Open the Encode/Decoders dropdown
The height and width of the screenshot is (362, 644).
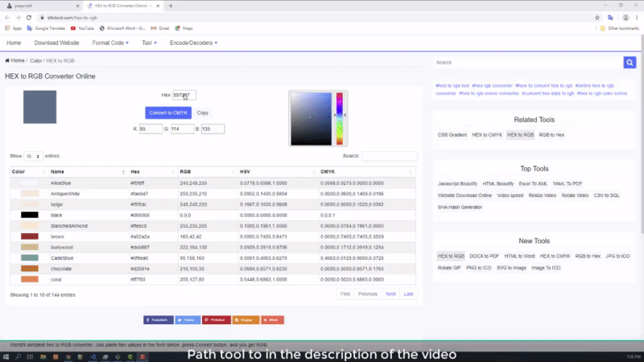pos(198,43)
